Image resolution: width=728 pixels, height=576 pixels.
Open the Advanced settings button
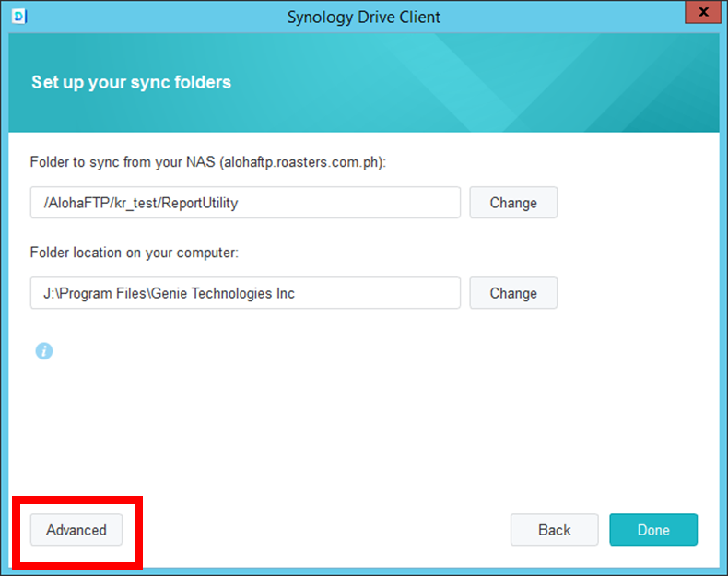pos(76,530)
